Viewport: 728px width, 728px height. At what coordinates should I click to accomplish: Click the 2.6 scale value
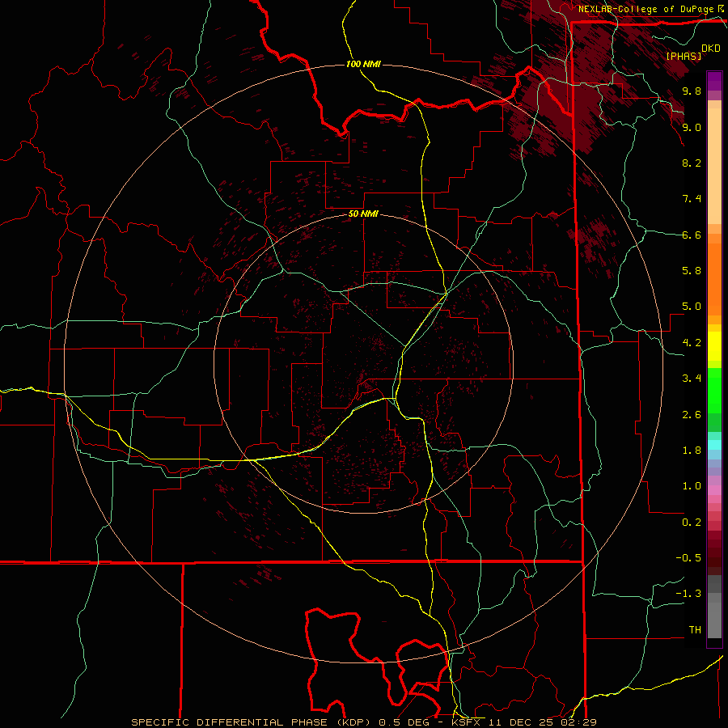tap(692, 415)
